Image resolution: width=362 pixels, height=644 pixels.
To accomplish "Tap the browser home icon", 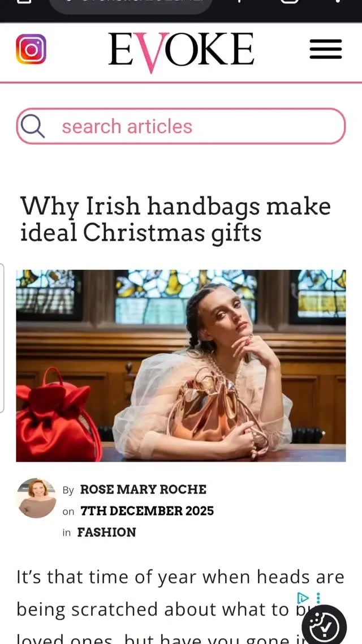I will click(25, 2).
